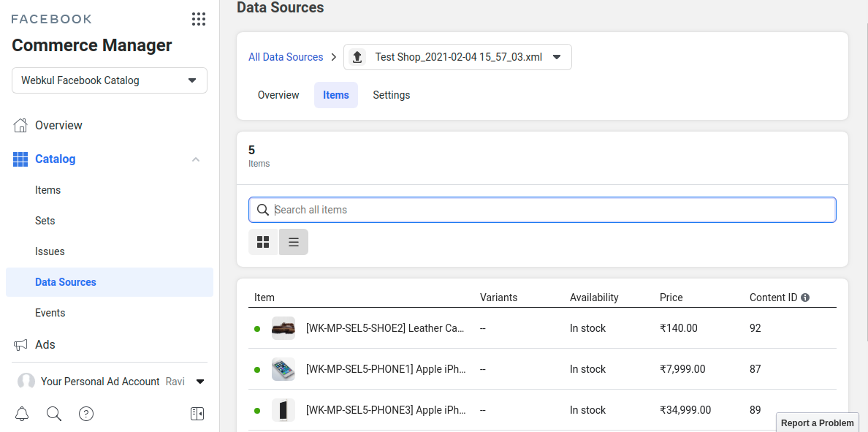The width and height of the screenshot is (868, 432).
Task: Expand the personal ad account dropdown arrow
Action: [x=200, y=382]
